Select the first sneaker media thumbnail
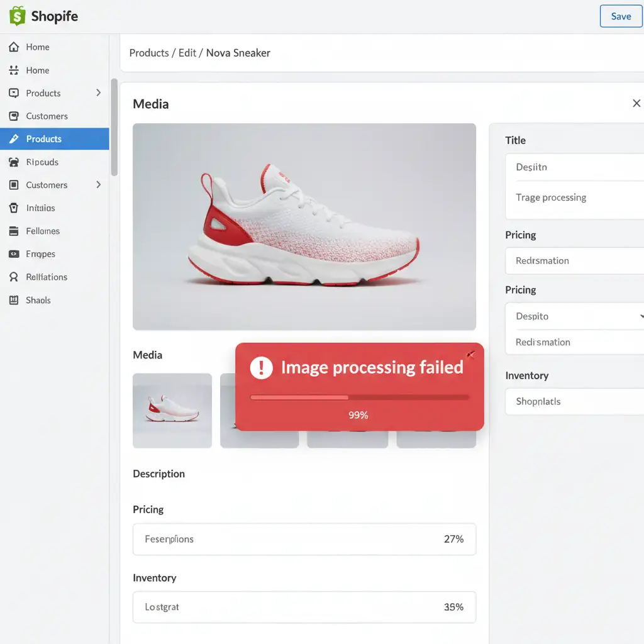Screen dimensions: 644x644 click(x=172, y=410)
